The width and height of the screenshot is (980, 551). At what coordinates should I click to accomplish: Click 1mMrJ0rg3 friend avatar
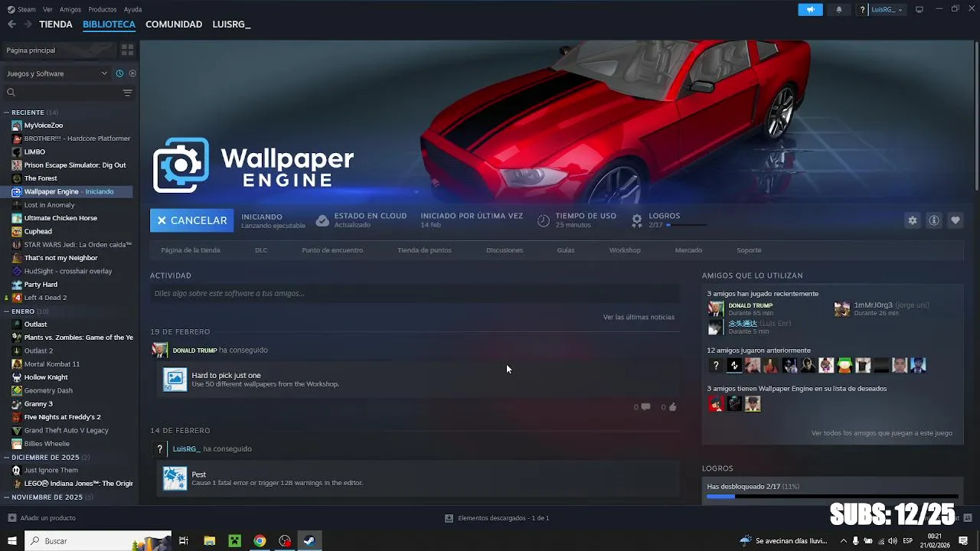[x=841, y=308]
